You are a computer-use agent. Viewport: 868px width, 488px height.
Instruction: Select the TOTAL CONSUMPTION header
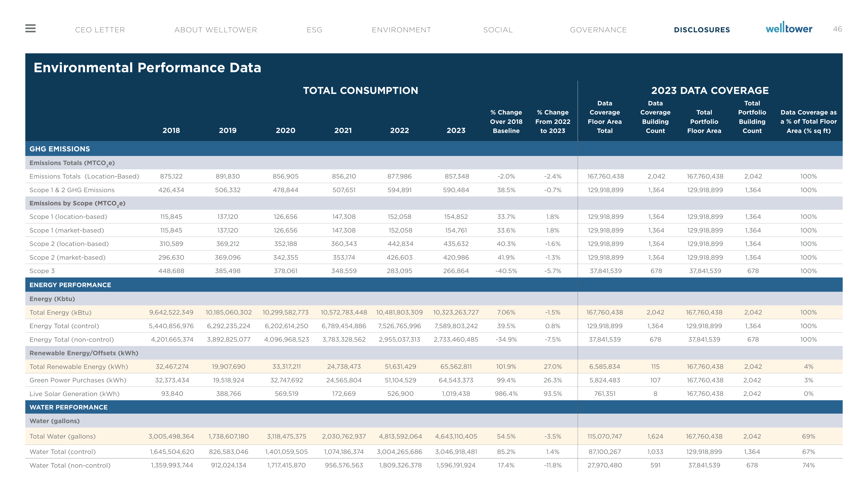coord(360,91)
